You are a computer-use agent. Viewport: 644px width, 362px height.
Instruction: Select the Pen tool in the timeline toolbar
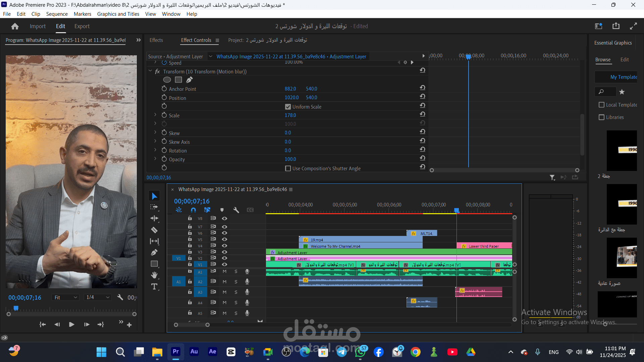(154, 252)
